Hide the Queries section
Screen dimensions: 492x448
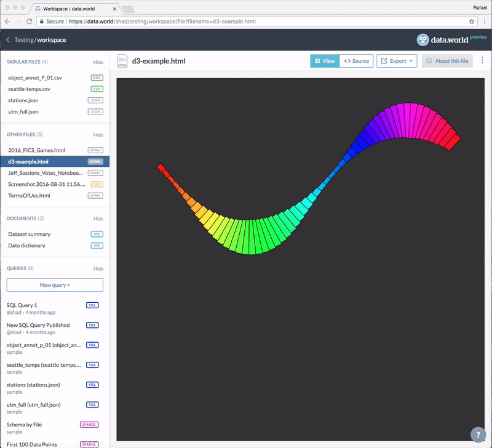(x=98, y=269)
